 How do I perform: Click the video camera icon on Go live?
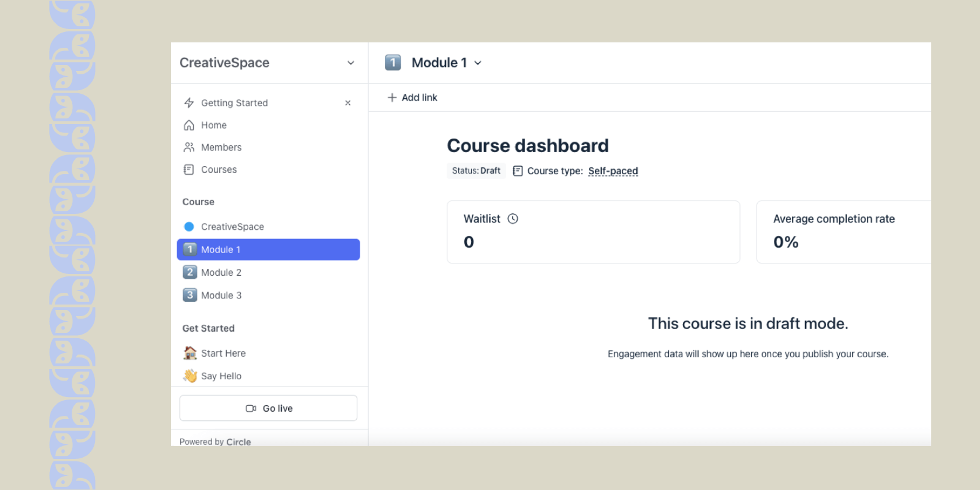point(251,408)
